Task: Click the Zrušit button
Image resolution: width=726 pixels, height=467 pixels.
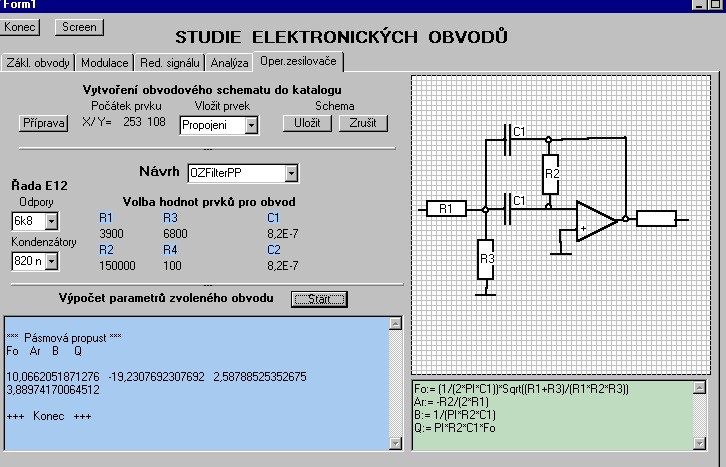Action: [x=363, y=123]
